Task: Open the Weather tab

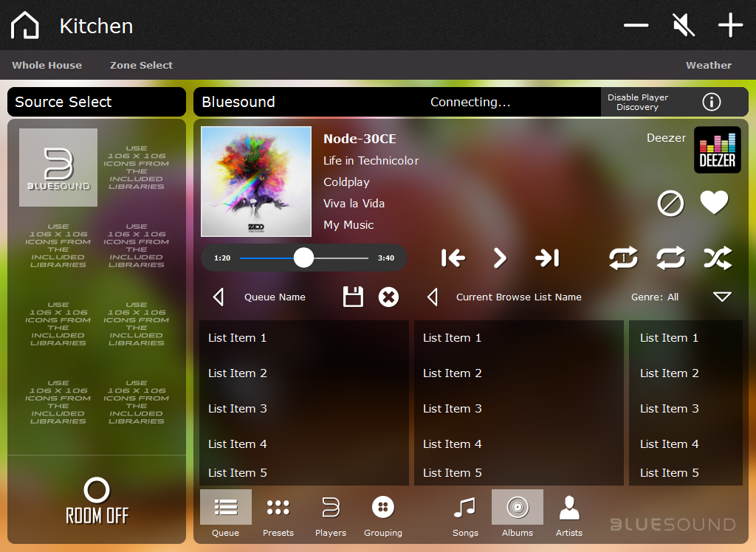Action: point(709,65)
